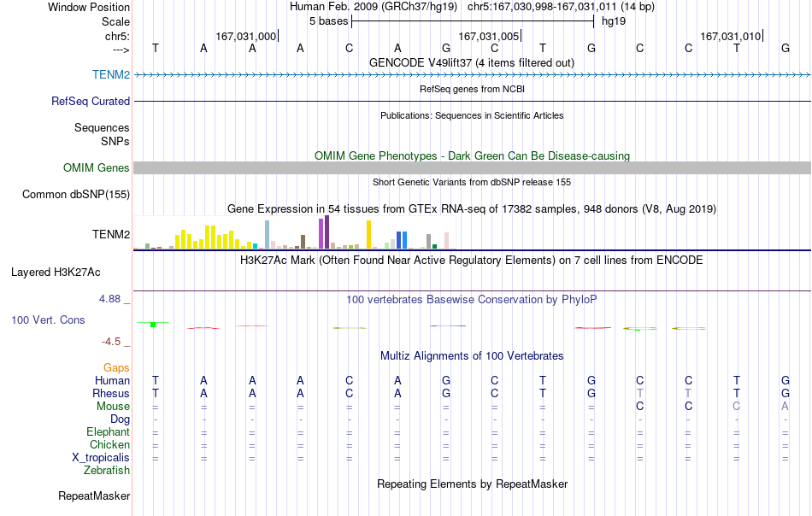Viewport: 812px width, 516px height.
Task: Click the tall purple GTEx expression bar
Action: [x=327, y=232]
